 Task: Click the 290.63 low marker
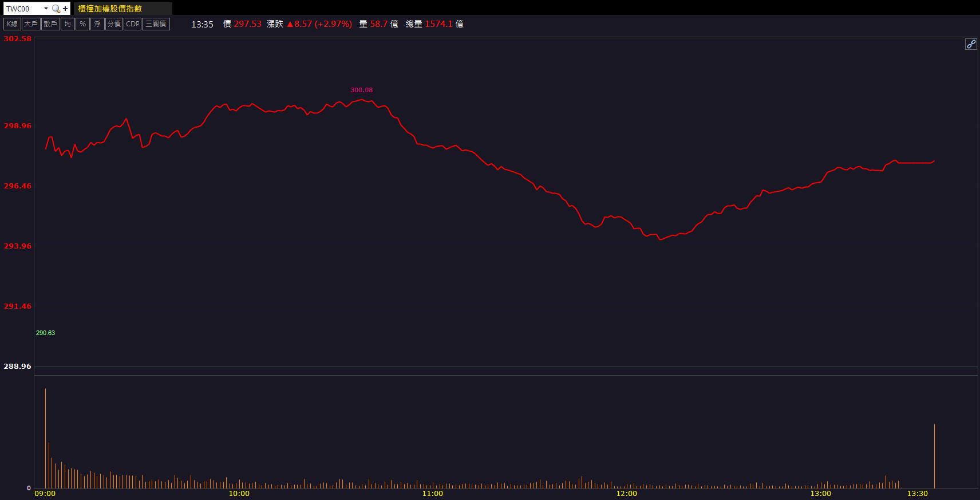pos(45,333)
